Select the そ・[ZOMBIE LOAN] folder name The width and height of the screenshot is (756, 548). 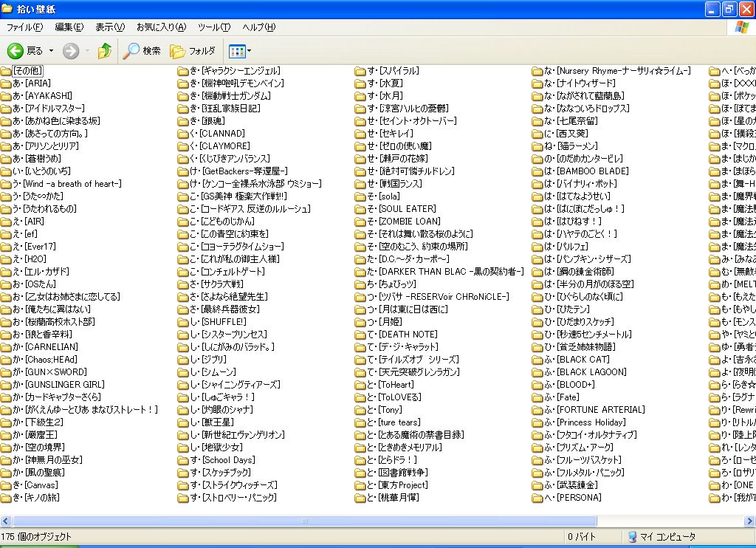pos(404,221)
